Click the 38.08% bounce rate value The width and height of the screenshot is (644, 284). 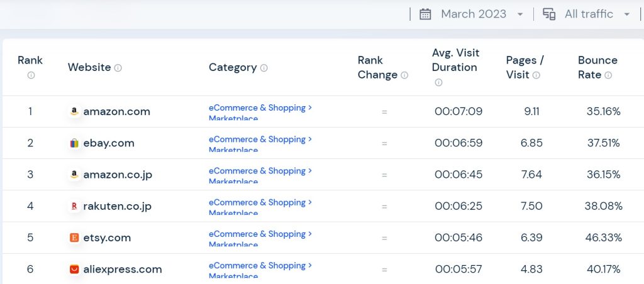[603, 206]
